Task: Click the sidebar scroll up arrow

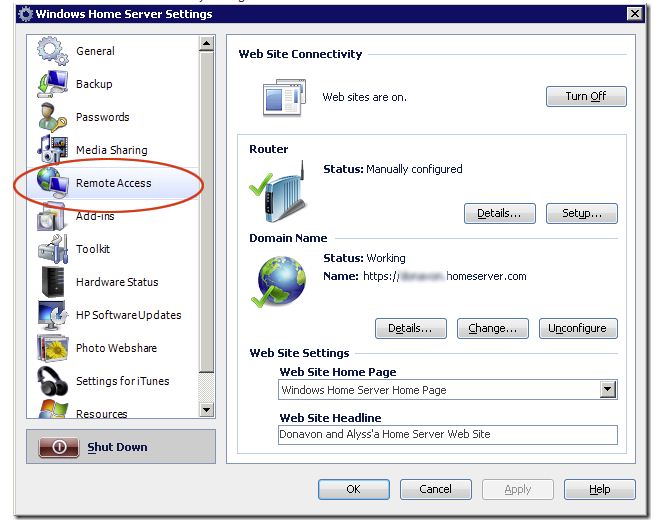Action: [x=206, y=44]
